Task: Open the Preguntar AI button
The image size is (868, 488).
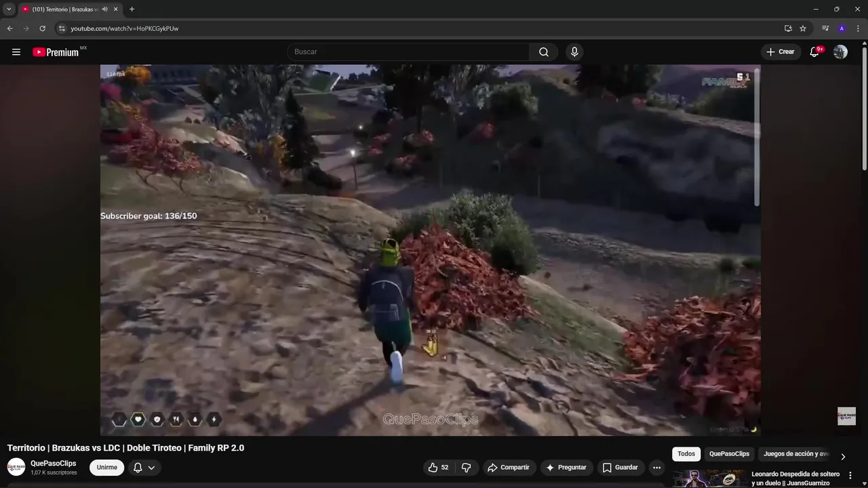Action: (x=566, y=468)
